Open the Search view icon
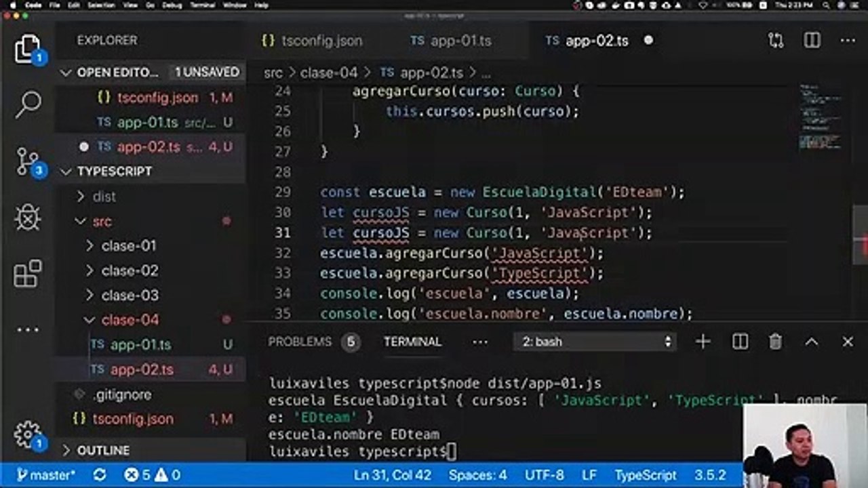This screenshot has height=488, width=868. pyautogui.click(x=27, y=104)
